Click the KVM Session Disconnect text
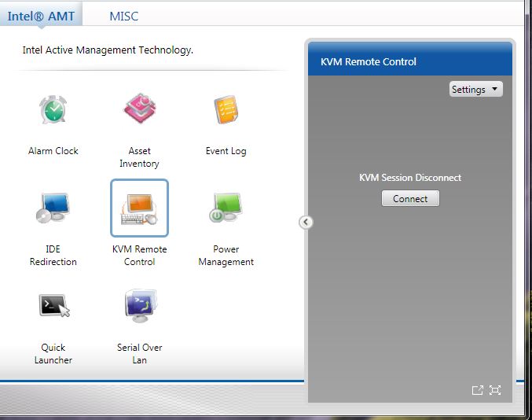Screen dimensions: 532x420 click(x=410, y=178)
